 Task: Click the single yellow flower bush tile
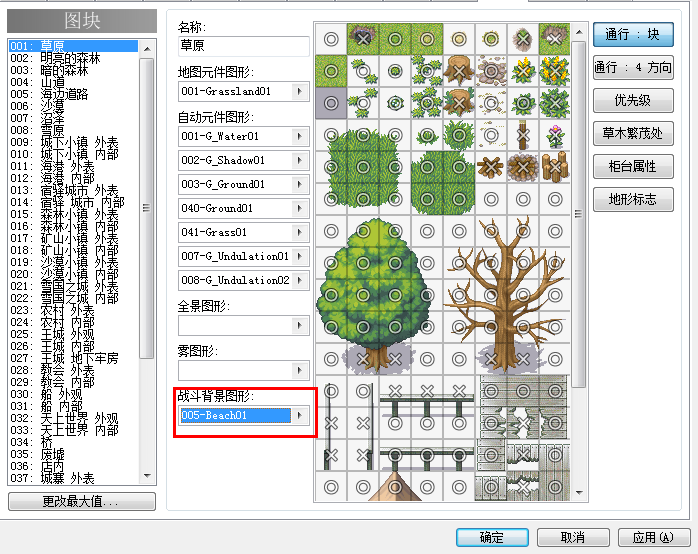pyautogui.click(x=523, y=71)
